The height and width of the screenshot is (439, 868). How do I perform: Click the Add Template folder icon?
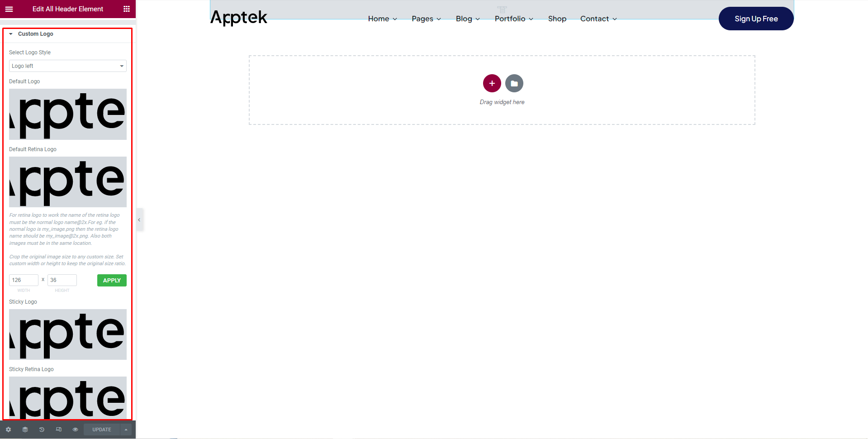514,83
